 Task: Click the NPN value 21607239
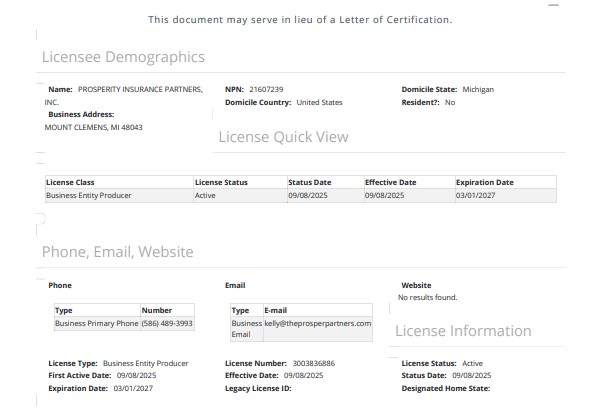point(266,89)
